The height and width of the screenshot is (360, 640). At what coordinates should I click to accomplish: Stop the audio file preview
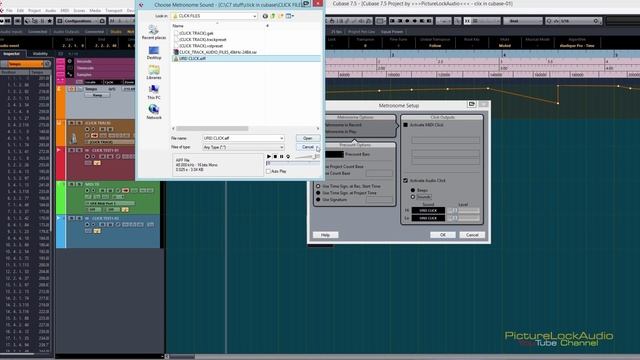click(275, 156)
